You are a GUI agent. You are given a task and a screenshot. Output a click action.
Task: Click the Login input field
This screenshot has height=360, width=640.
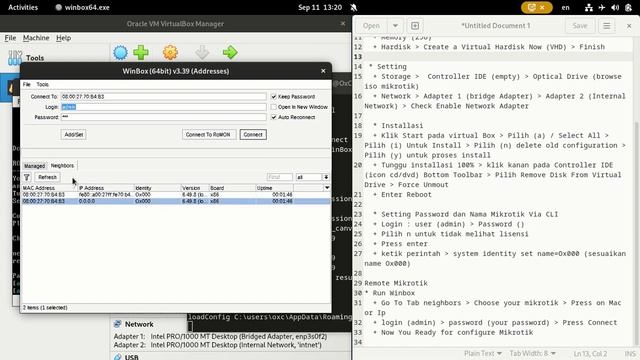pos(163,107)
